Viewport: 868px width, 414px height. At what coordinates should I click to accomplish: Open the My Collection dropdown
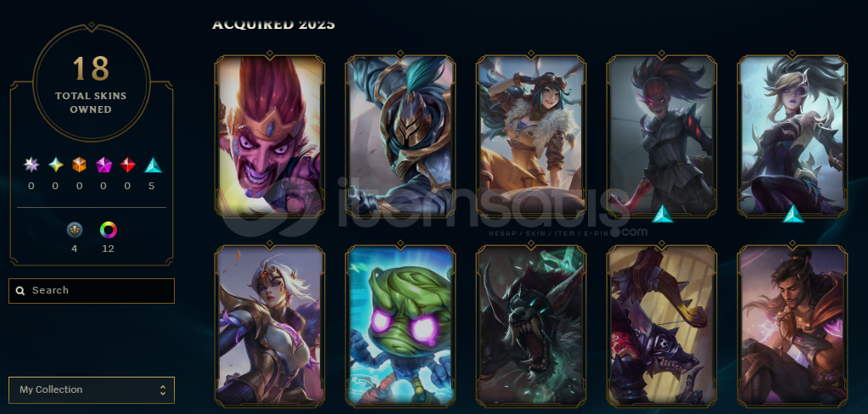[x=92, y=389]
